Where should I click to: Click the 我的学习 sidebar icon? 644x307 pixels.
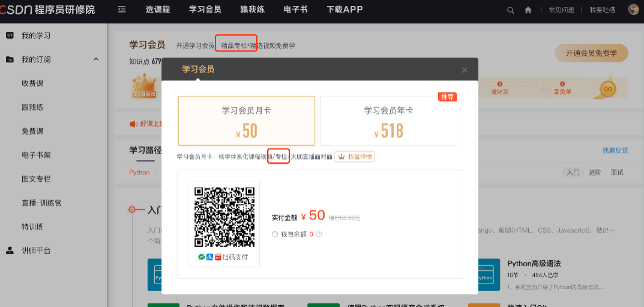(x=10, y=35)
